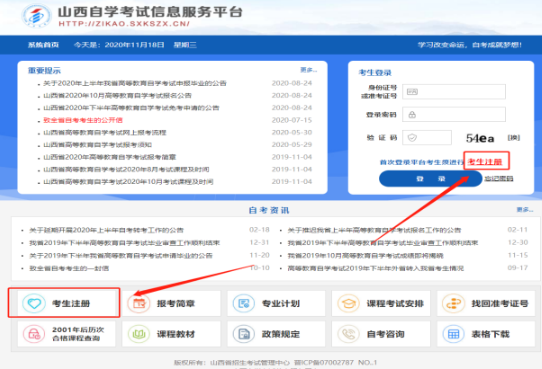Click the 政策规定 tile label
Image resolution: width=542 pixels, height=369 pixels.
(281, 334)
